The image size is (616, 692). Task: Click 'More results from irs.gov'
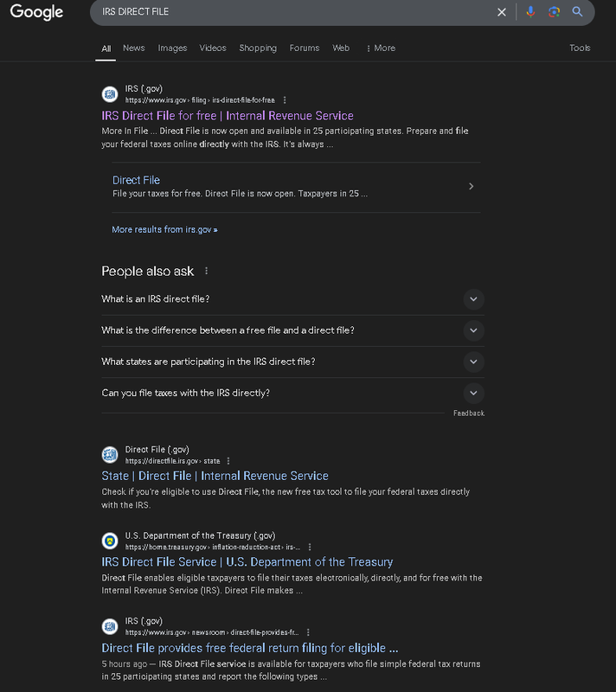pos(164,229)
